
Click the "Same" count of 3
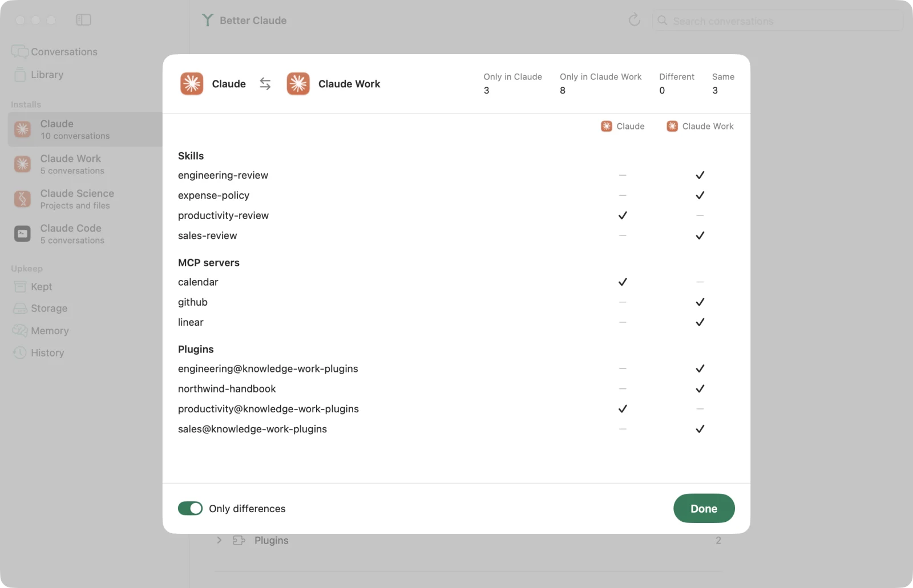click(715, 91)
